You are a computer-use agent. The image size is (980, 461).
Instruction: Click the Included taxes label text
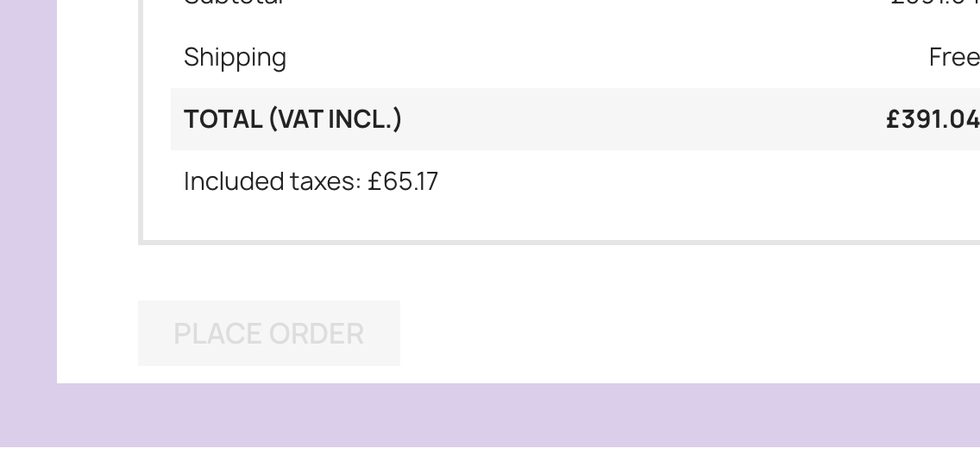272,181
